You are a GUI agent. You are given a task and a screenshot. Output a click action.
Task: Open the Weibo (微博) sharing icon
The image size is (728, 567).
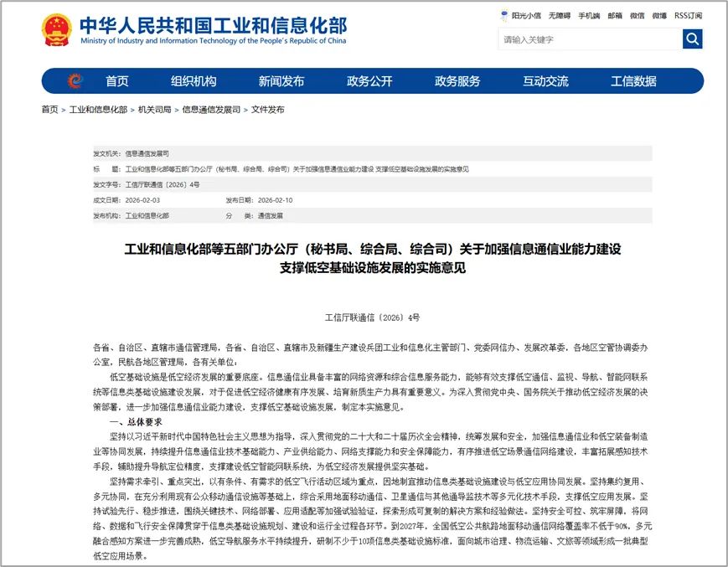click(658, 15)
